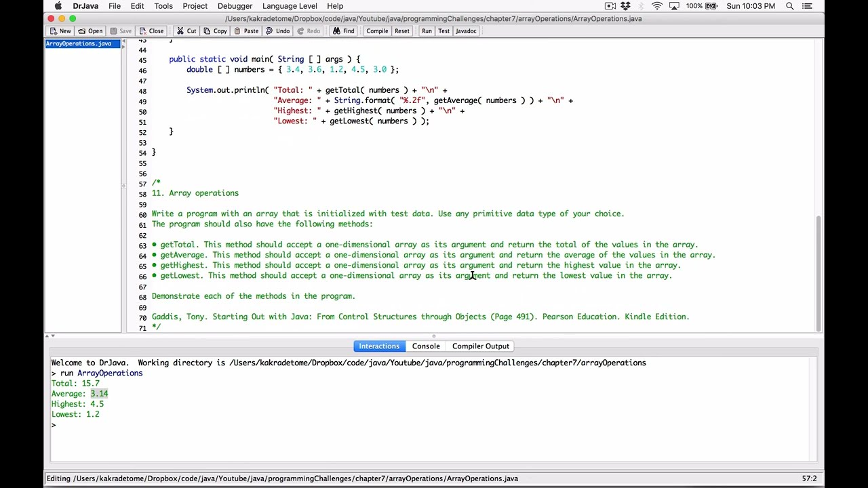The height and width of the screenshot is (488, 868).
Task: Switch to the Compiler Output tab
Action: (481, 346)
